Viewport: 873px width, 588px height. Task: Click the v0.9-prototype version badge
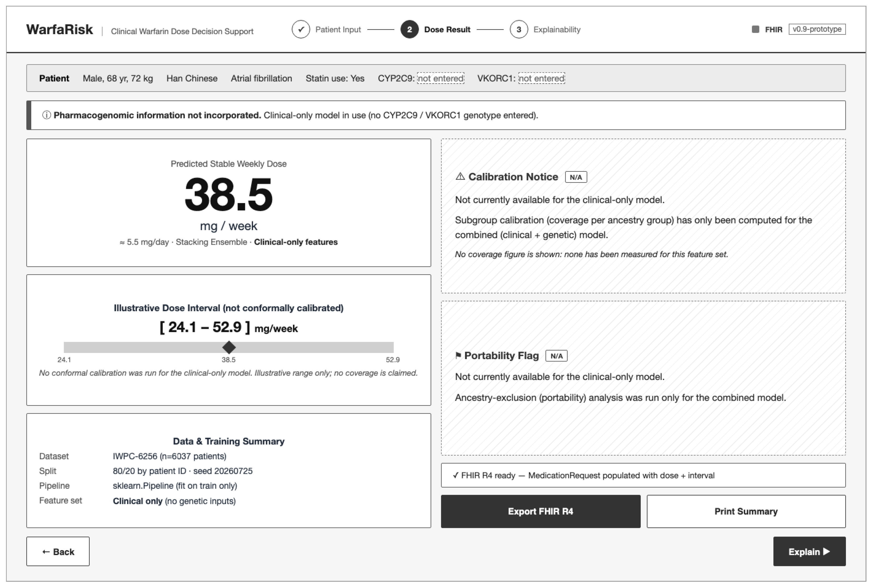(x=817, y=29)
